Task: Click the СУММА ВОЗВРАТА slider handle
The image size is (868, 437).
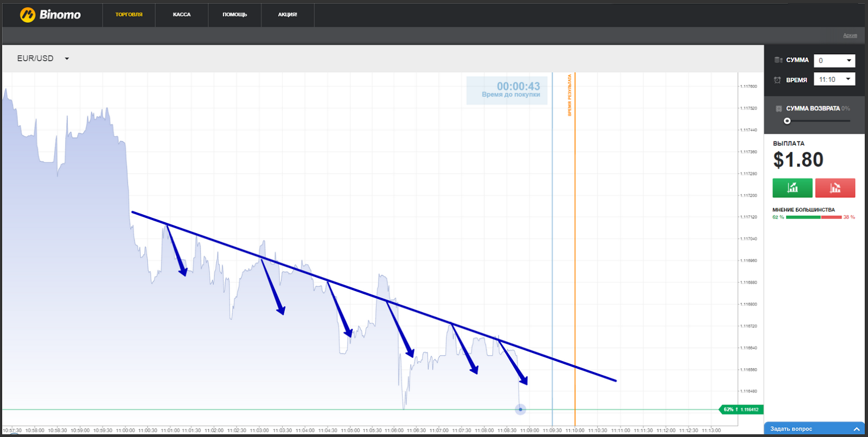Action: tap(787, 121)
